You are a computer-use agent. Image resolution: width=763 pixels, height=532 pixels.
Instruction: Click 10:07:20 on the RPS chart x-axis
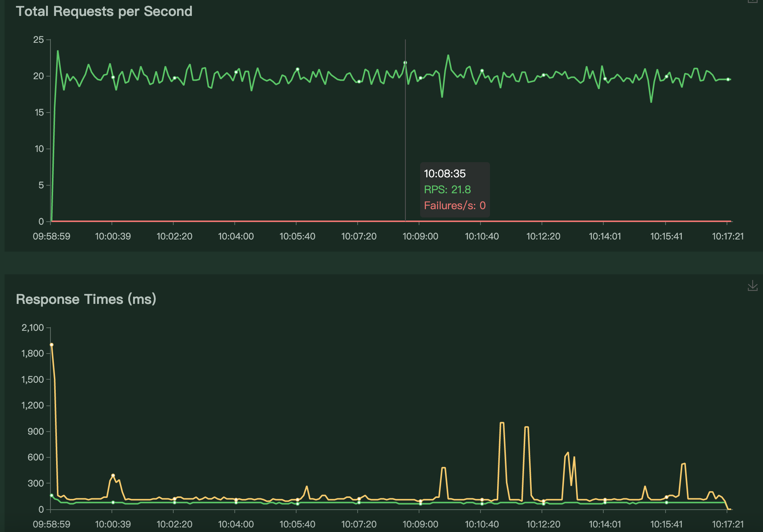(359, 236)
